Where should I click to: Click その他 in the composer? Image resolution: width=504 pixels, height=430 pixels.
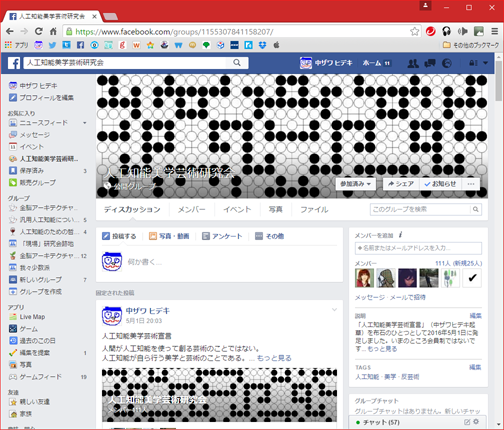point(269,236)
